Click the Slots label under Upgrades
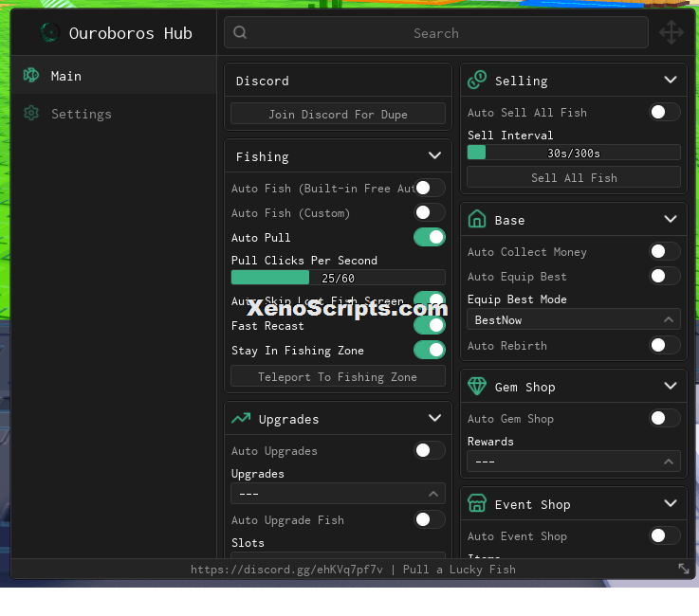Viewport: 699px width, 616px height. 248,542
